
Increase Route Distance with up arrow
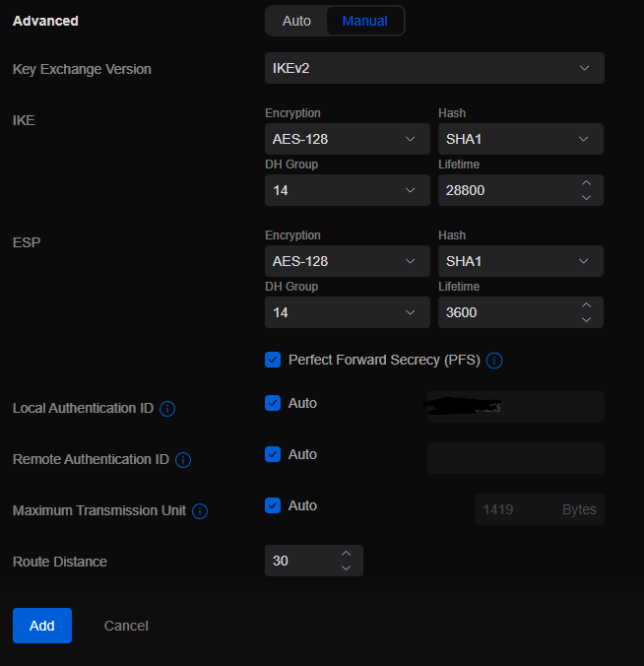pos(346,554)
